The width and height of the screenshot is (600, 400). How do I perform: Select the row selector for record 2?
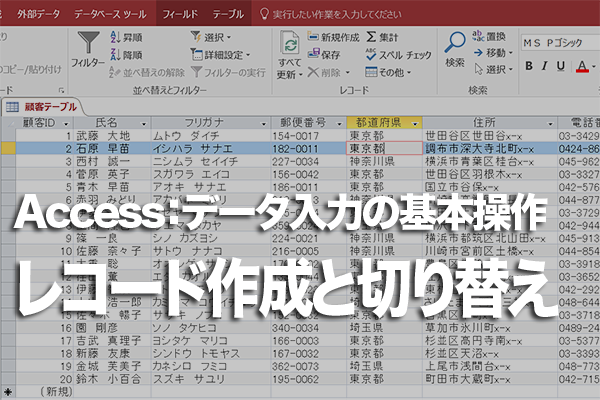(8, 149)
